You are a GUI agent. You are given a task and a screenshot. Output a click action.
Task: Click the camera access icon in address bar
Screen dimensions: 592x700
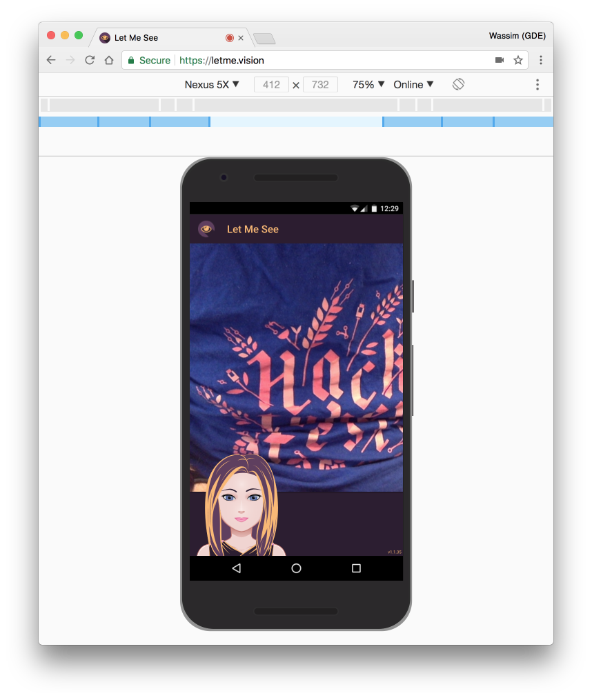pos(500,60)
